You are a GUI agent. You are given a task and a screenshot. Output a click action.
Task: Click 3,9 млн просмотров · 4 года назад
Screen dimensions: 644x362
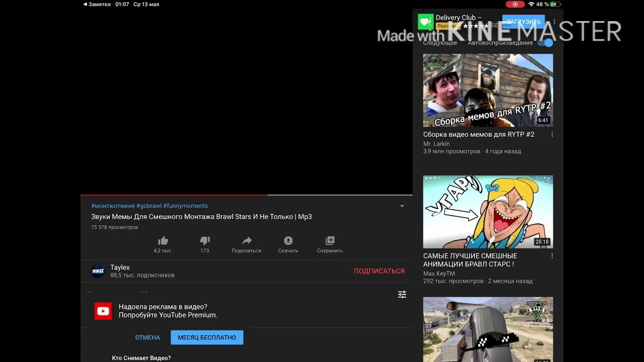(x=472, y=151)
